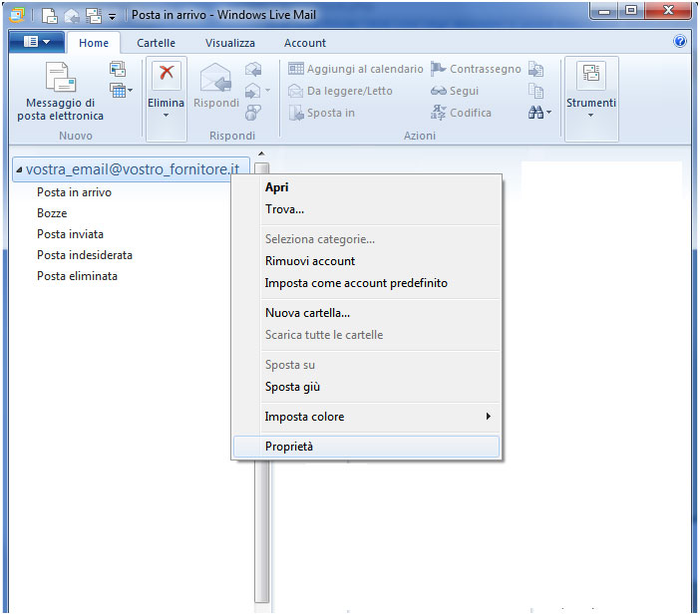Collapse the vostra_email@vostro_fornitore.it account

(19, 169)
